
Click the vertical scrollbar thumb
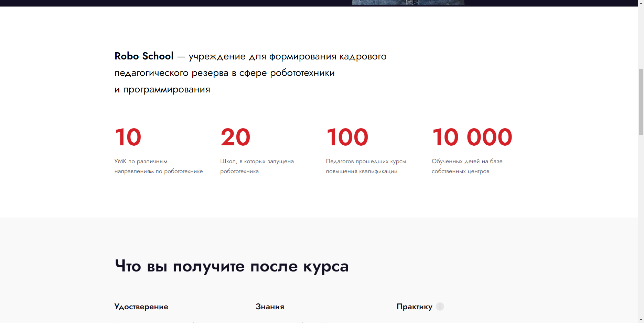coord(641,102)
